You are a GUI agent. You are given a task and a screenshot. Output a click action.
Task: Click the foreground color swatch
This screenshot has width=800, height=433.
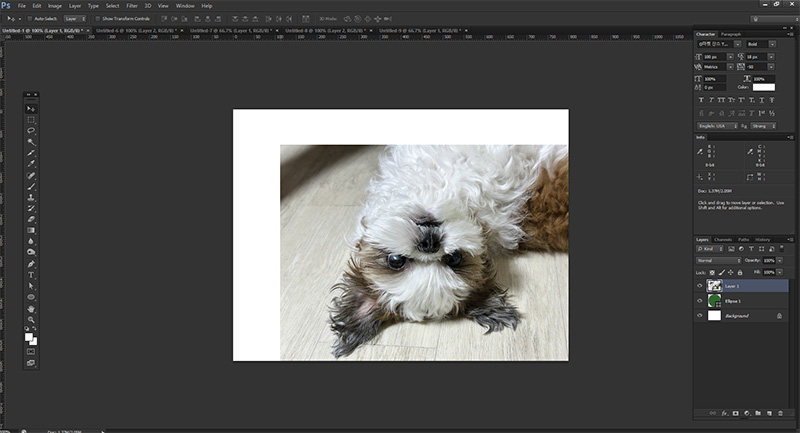[29, 337]
